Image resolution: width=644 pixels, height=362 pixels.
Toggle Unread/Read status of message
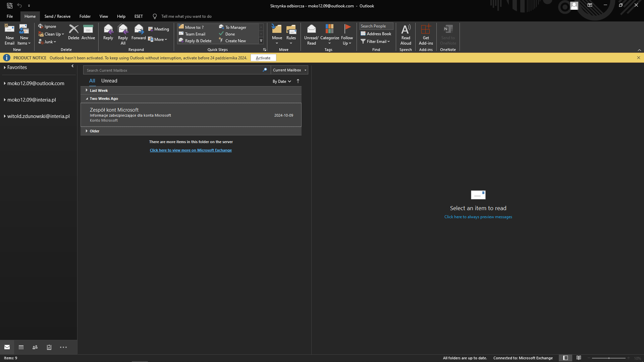pos(311,34)
